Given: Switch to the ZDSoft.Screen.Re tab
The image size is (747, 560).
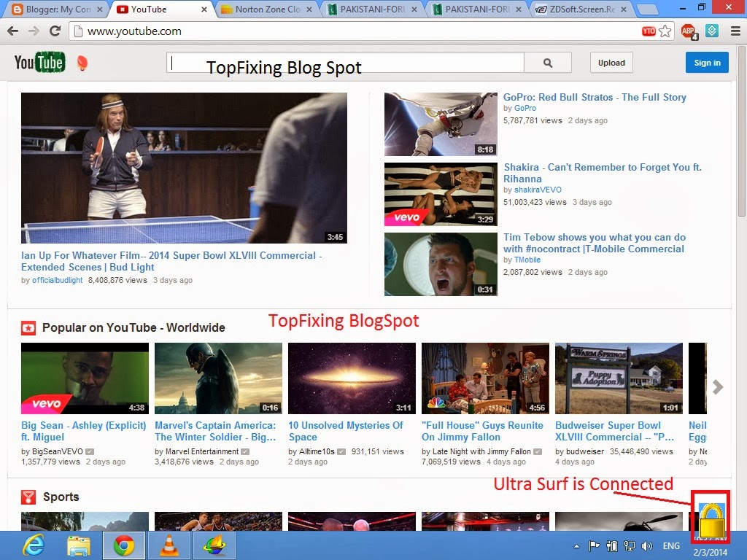Looking at the screenshot, I should click(x=581, y=9).
